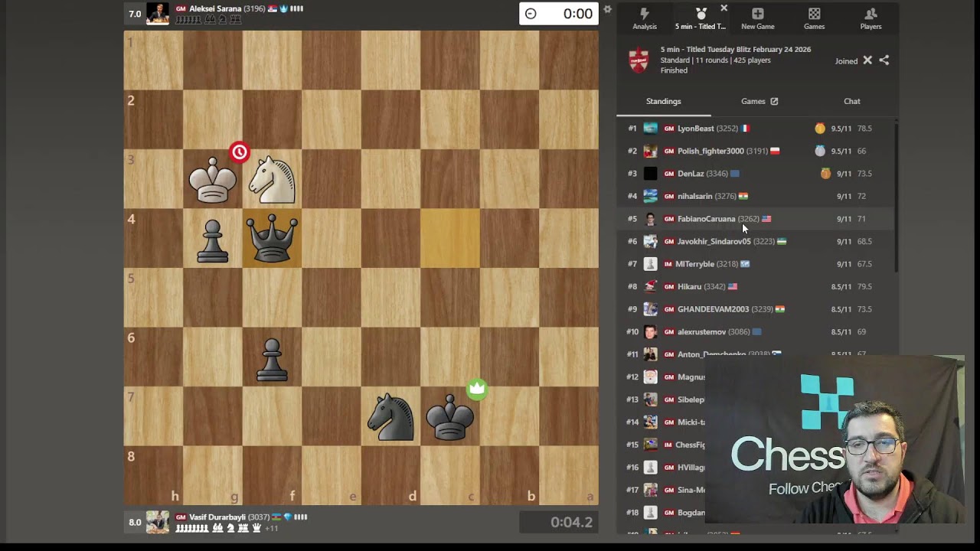Open Vasif Durarbayli's profile name
The image size is (980, 551).
pos(217,517)
